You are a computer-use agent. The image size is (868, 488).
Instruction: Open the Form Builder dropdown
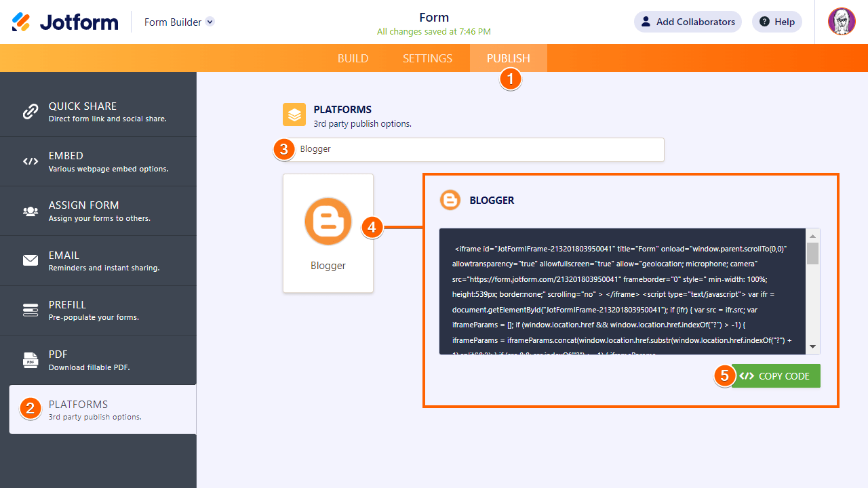178,22
